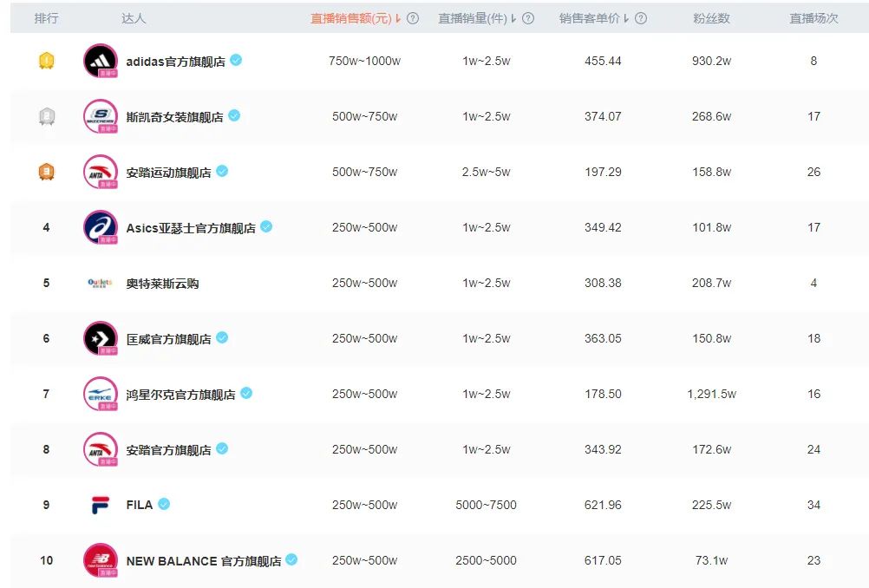This screenshot has width=869, height=588.
Task: Select the NEW BALANCE brand logo
Action: tap(101, 560)
